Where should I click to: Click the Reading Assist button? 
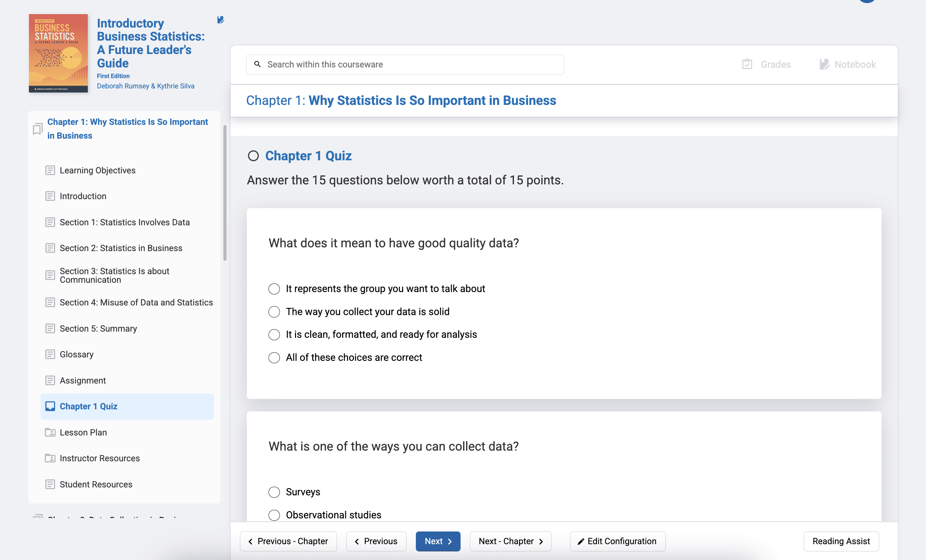841,541
